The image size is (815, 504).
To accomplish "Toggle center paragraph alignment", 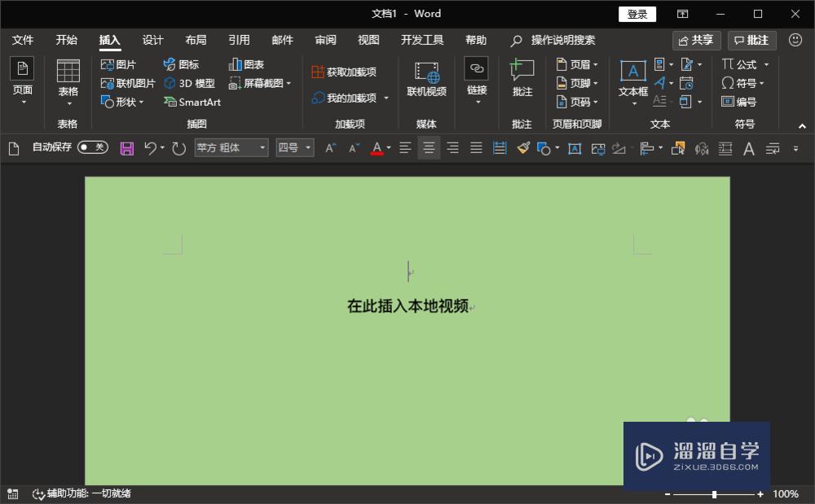I will [429, 148].
